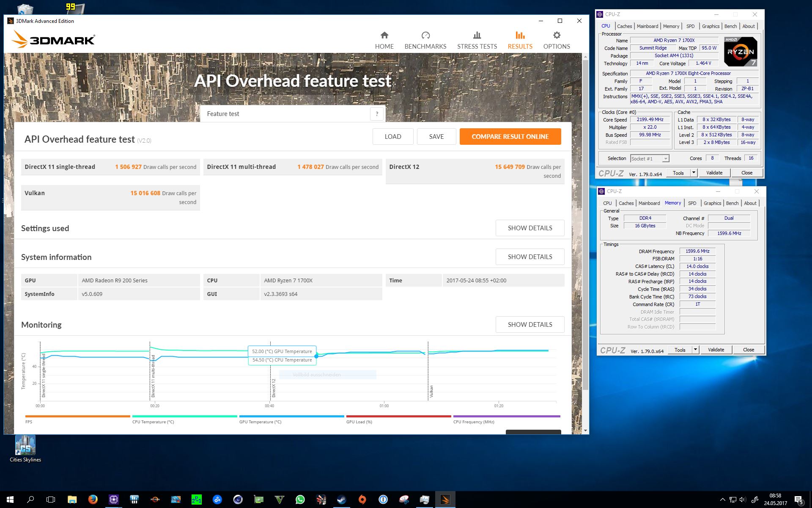The width and height of the screenshot is (812, 508).
Task: Show details for System information
Action: click(529, 257)
